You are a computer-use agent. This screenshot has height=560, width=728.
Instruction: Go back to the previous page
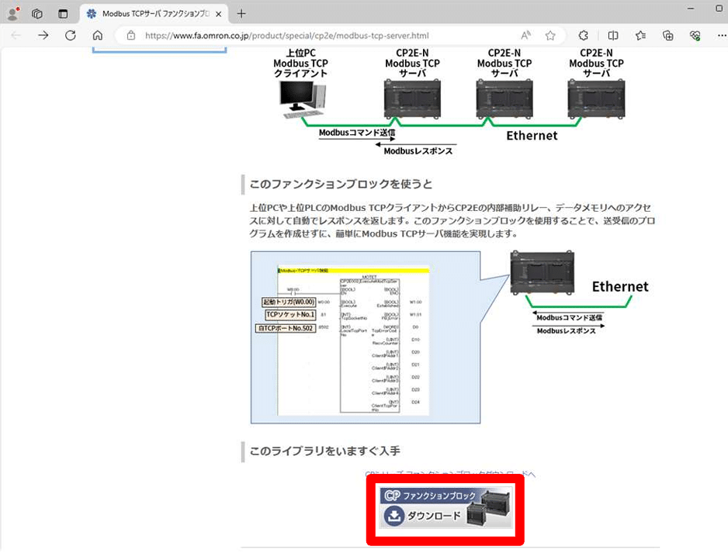click(16, 35)
